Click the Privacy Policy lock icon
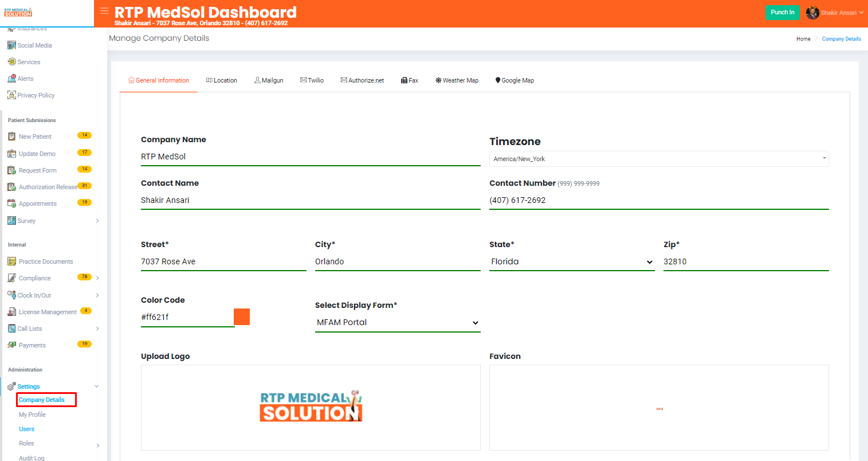The width and height of the screenshot is (868, 461). (11, 95)
